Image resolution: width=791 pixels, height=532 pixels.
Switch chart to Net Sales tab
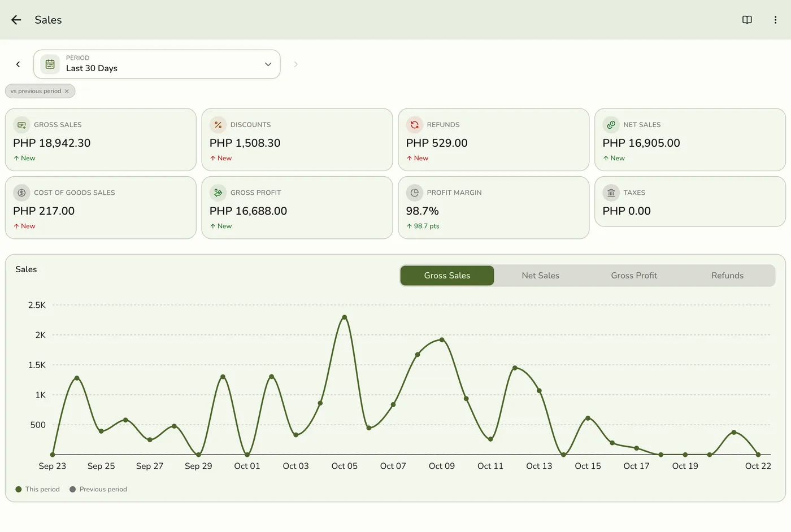541,276
